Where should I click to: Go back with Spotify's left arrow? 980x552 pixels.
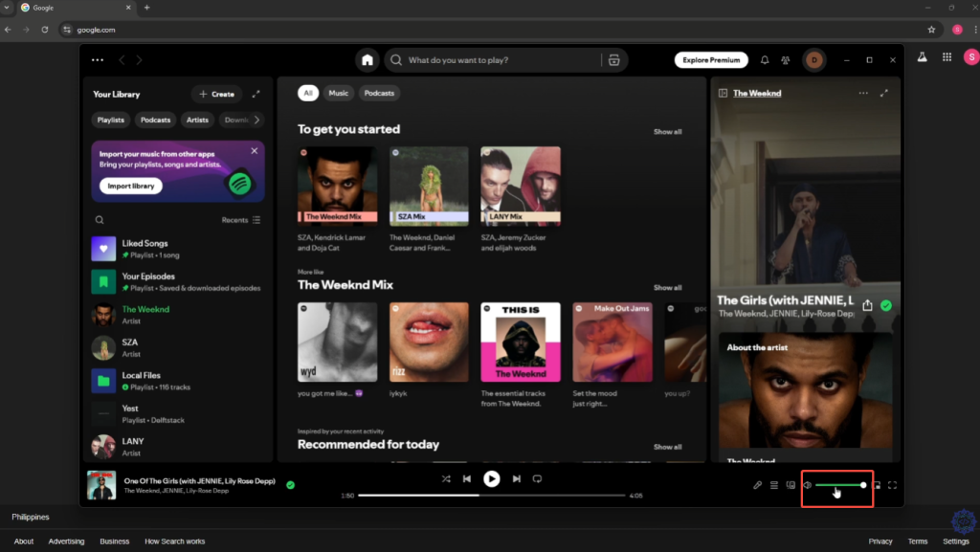coord(122,60)
